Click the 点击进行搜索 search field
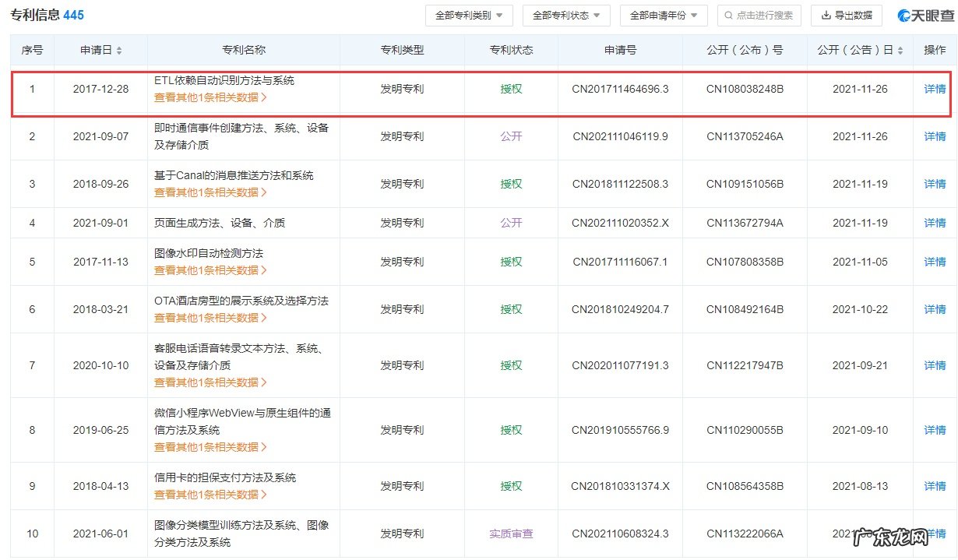Image resolution: width=958 pixels, height=560 pixels. click(759, 15)
